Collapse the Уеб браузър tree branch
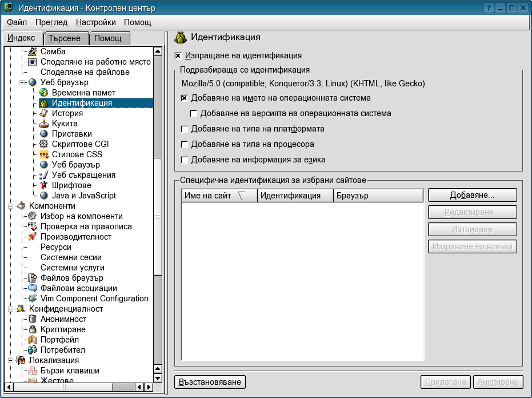This screenshot has width=532, height=398. coord(23,82)
